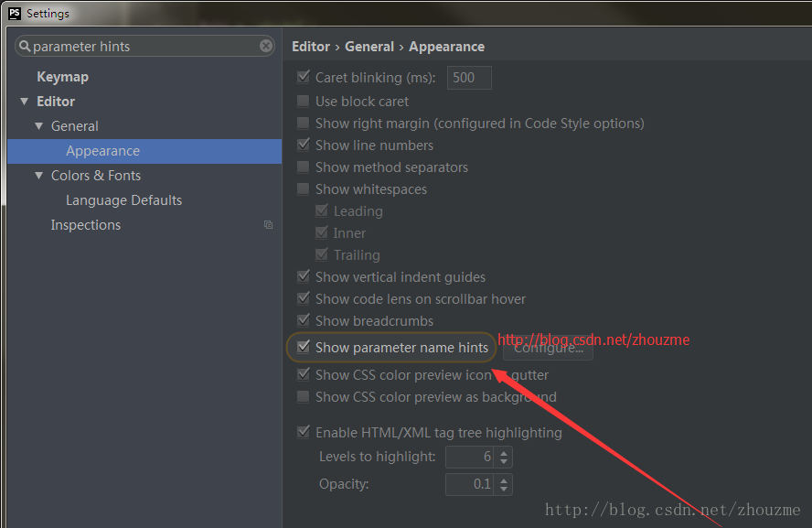Click in the parameter hints search box
812x528 pixels.
(144, 46)
